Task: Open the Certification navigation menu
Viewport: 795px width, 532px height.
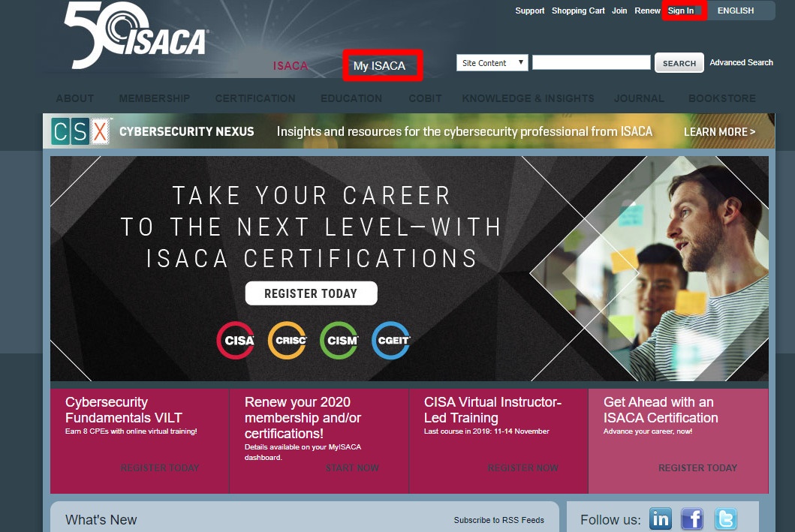Action: [255, 98]
